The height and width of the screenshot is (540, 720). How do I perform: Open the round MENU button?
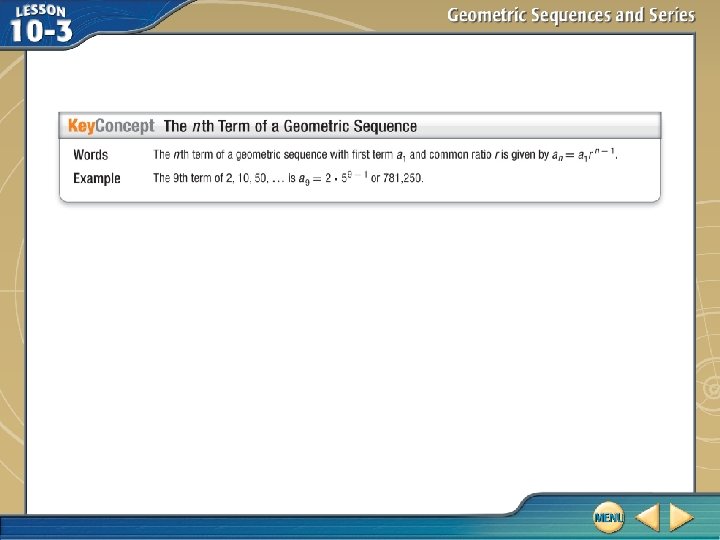click(608, 518)
